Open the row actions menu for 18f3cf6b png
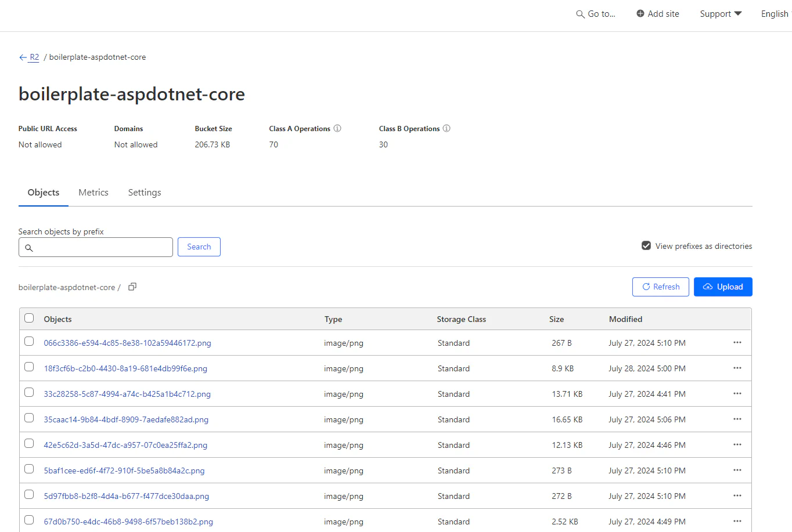This screenshot has height=532, width=792. point(737,368)
